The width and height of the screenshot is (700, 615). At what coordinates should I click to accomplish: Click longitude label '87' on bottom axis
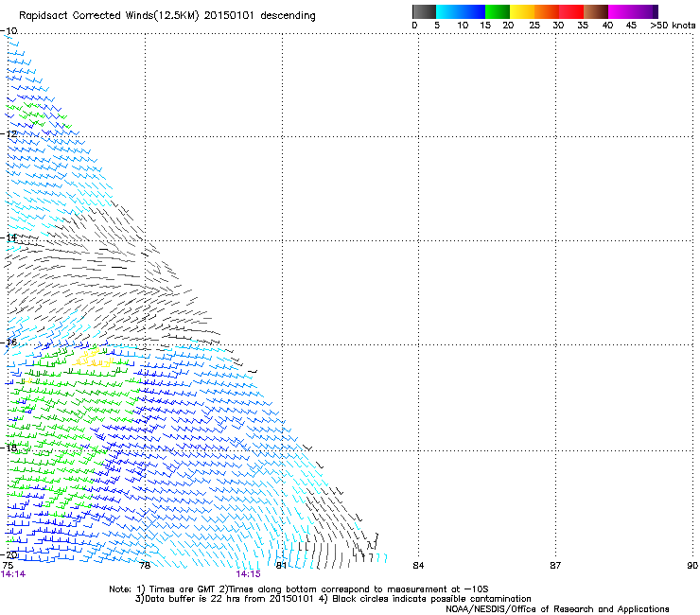point(555,566)
